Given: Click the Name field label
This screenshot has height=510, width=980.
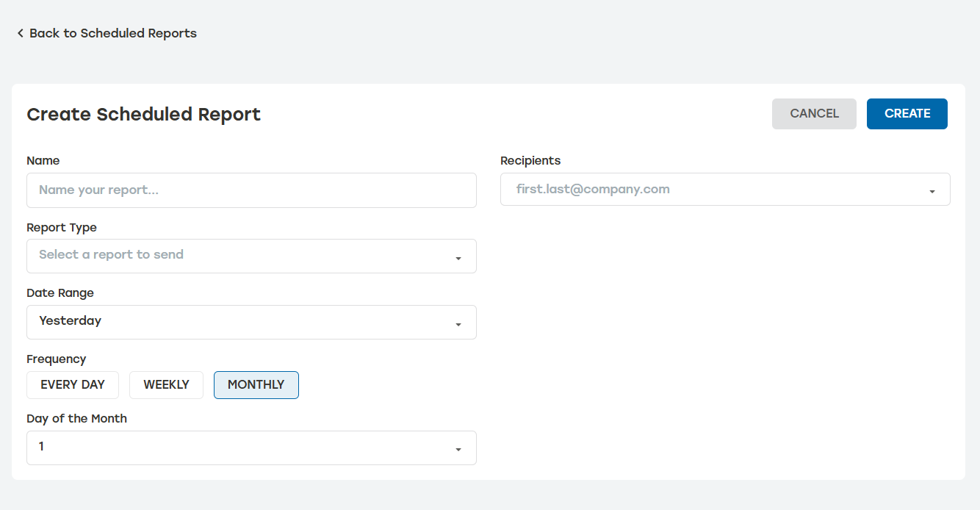Looking at the screenshot, I should click(43, 160).
